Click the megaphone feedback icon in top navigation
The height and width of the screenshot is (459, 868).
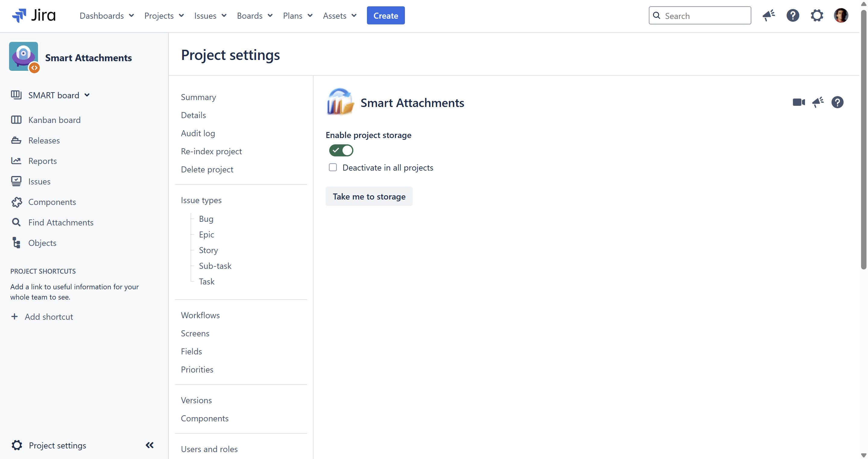click(x=769, y=15)
